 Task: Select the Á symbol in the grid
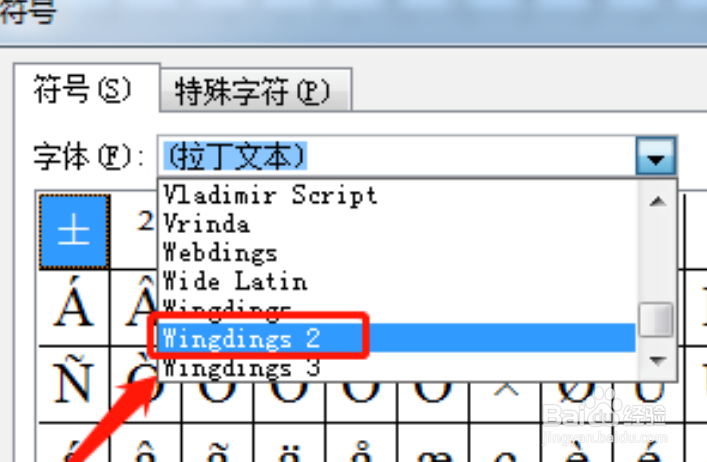74,309
